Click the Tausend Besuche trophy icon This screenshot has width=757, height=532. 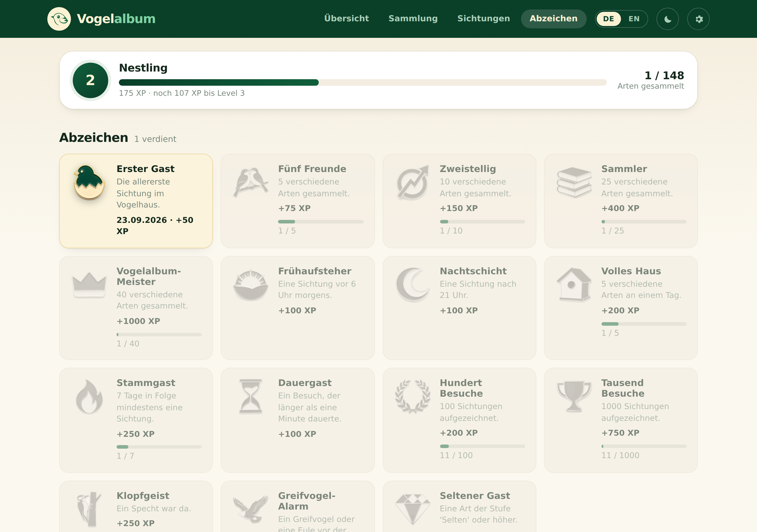click(574, 397)
